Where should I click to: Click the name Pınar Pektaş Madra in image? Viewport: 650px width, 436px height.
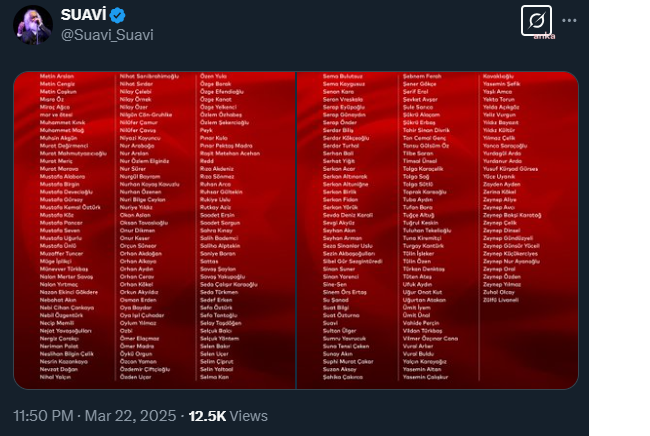tap(226, 145)
